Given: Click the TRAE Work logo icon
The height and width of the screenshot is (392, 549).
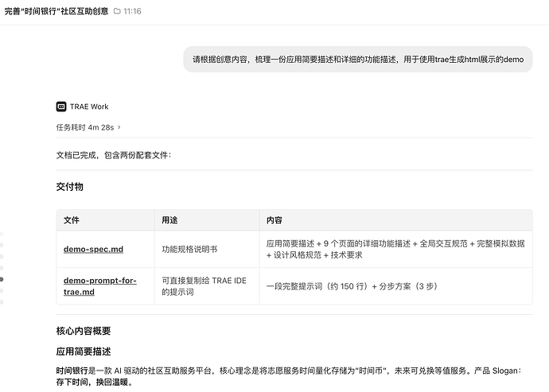Looking at the screenshot, I should tap(61, 107).
